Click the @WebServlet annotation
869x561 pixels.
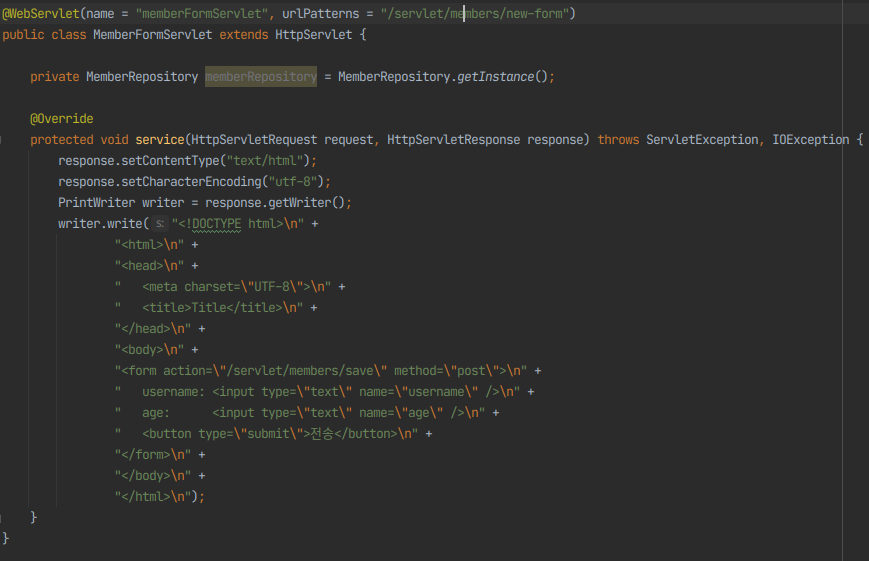pyautogui.click(x=41, y=14)
